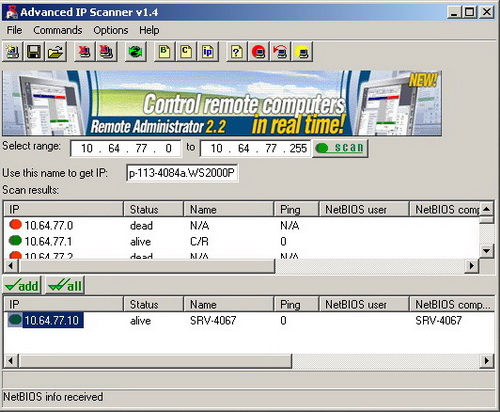Click the floppy disk save icon
500x412 pixels.
click(34, 52)
